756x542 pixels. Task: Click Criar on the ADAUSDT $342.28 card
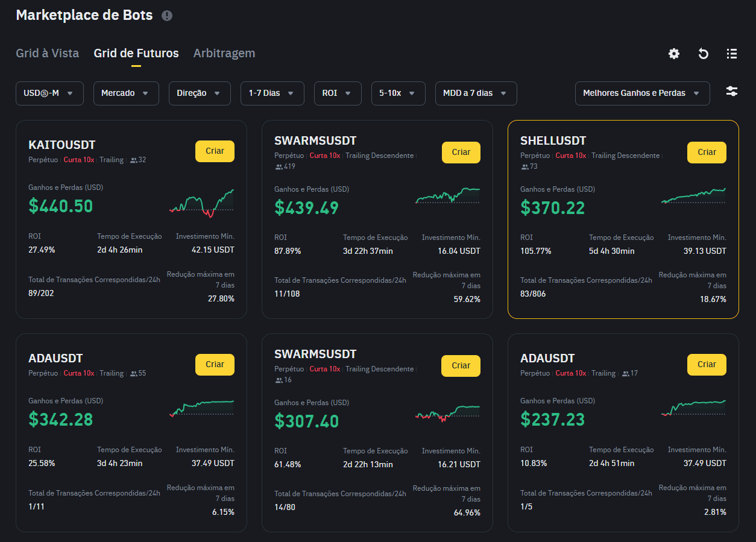[x=215, y=365]
